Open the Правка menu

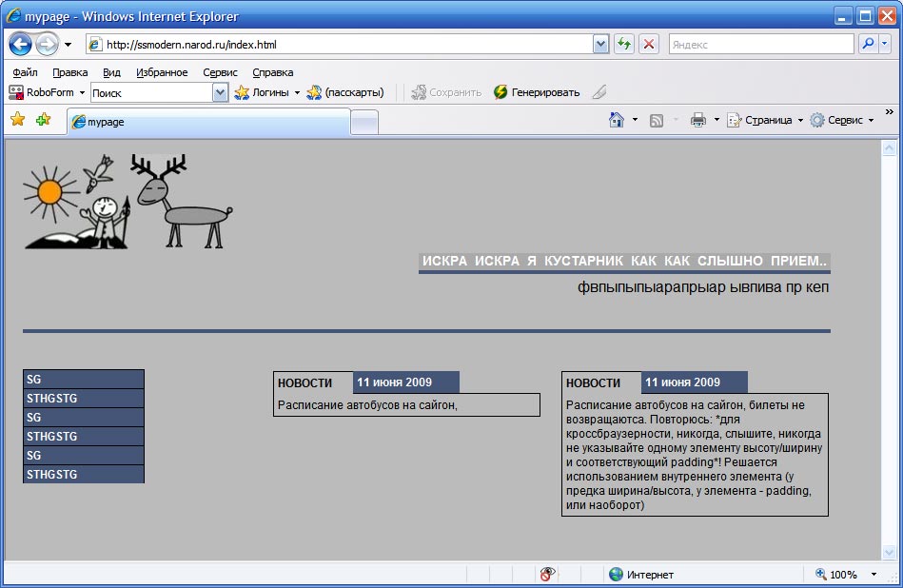70,72
